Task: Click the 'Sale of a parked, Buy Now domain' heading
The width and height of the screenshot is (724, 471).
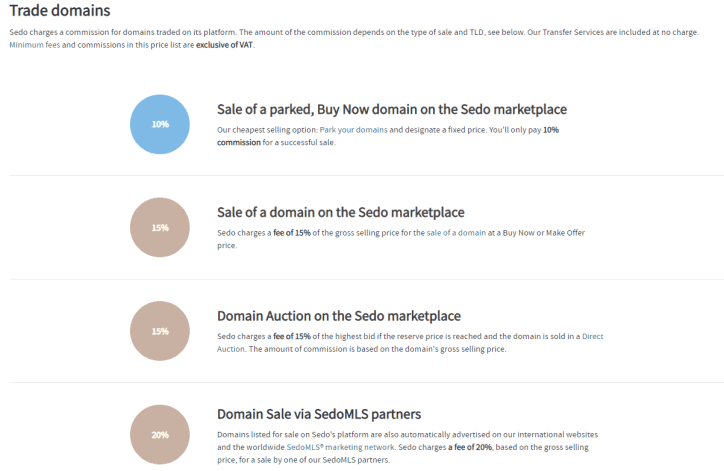Action: click(x=392, y=109)
